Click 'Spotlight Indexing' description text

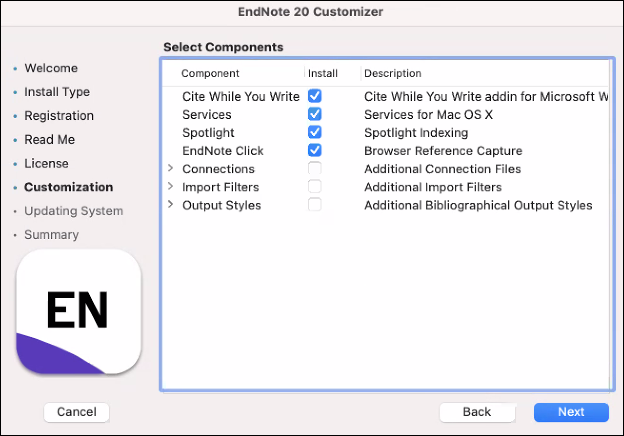tap(416, 132)
